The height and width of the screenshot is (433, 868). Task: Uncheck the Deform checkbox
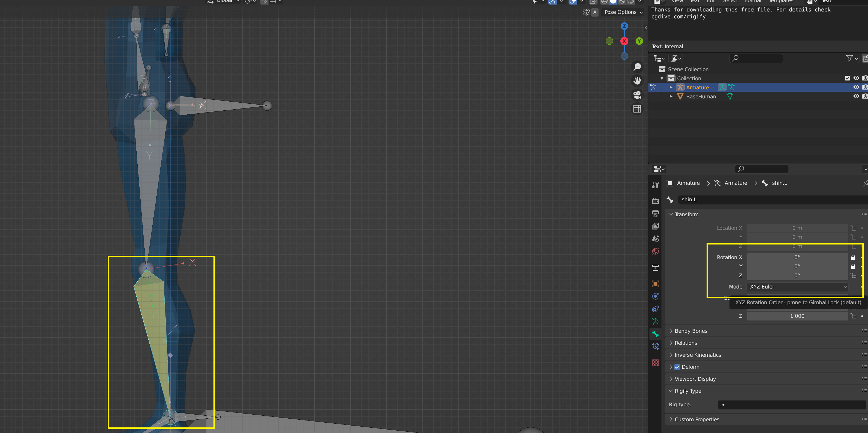(677, 367)
